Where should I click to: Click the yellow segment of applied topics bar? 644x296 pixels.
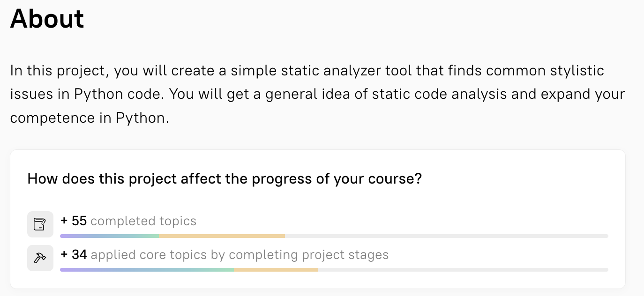[x=276, y=270]
